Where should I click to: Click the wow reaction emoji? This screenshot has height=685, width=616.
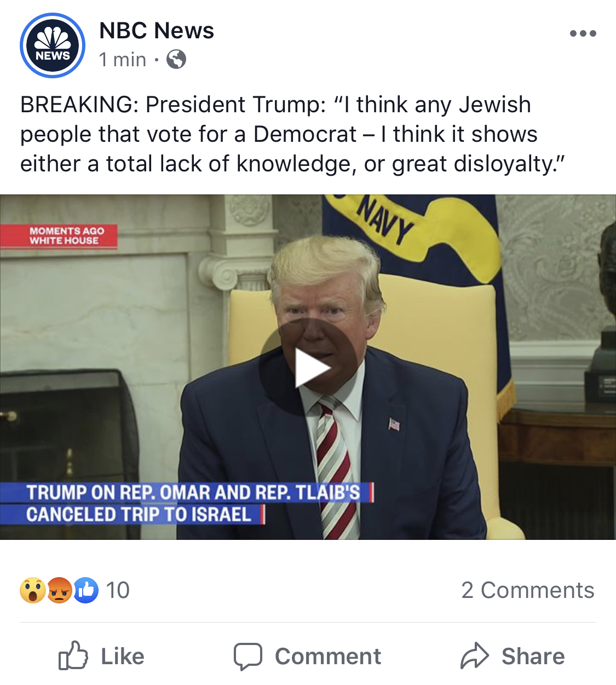click(x=33, y=590)
